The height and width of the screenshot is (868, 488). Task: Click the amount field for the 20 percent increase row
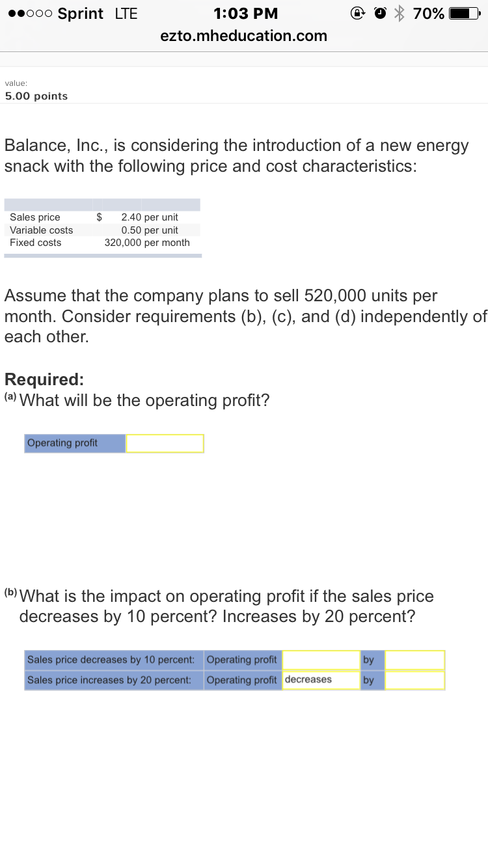tap(414, 680)
